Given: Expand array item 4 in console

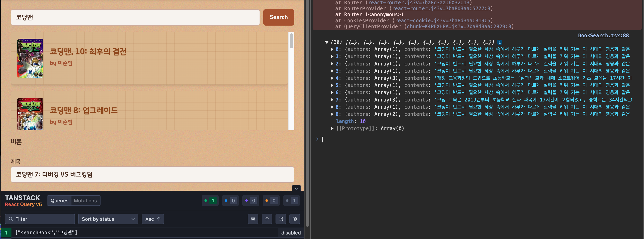Looking at the screenshot, I should (332, 78).
